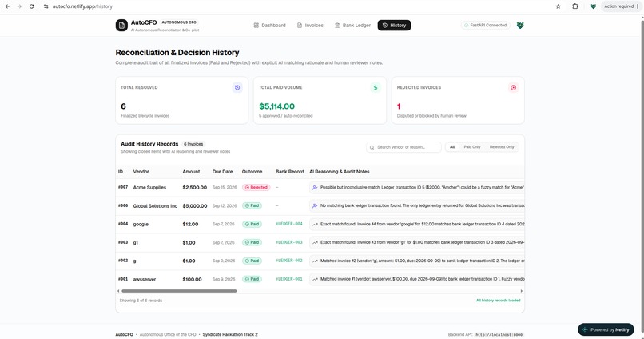Focus the Search vendor or reason field
This screenshot has height=339, width=644.
tap(403, 147)
